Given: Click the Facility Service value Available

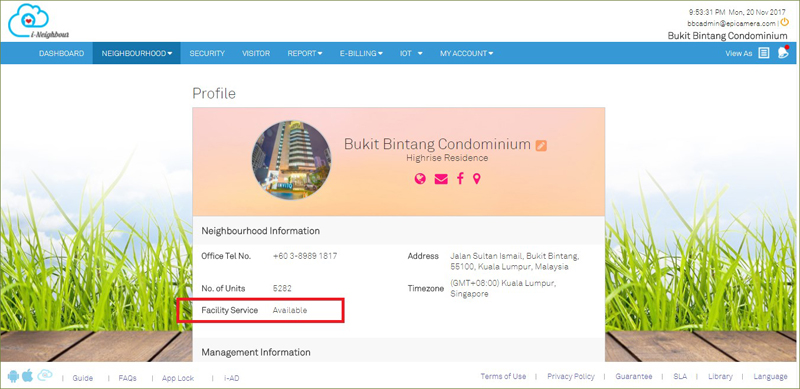Looking at the screenshot, I should coord(290,310).
